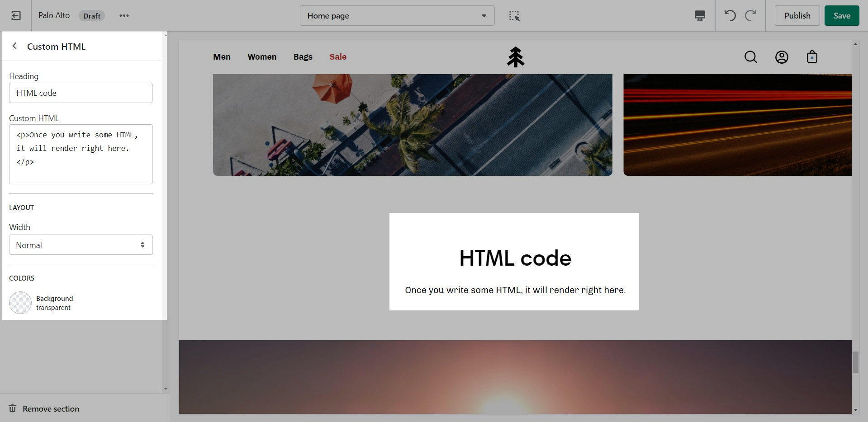Switch the desktop preview device icon

point(699,16)
